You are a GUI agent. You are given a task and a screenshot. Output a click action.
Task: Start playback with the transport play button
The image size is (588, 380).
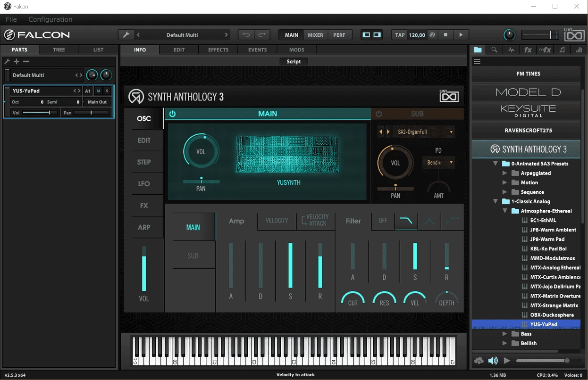click(x=461, y=35)
